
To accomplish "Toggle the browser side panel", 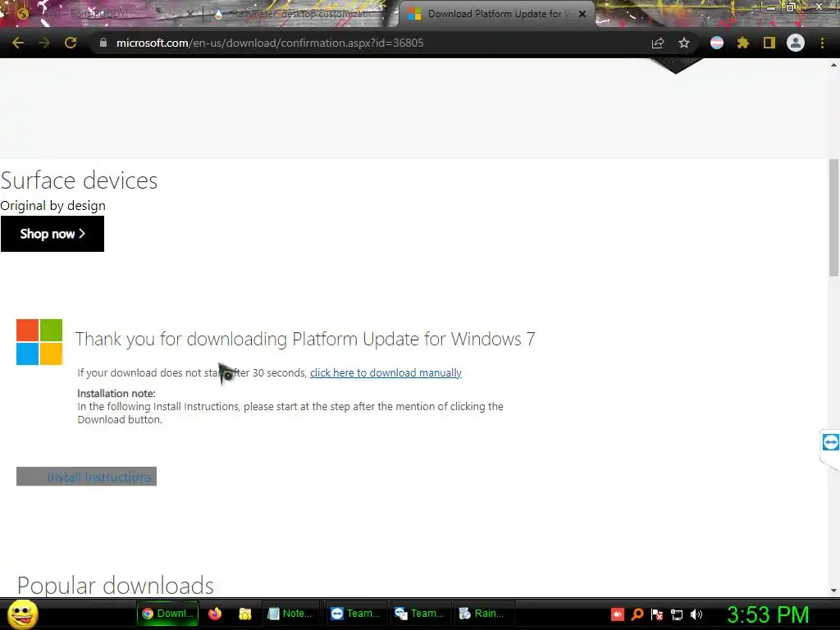I will coord(769,43).
